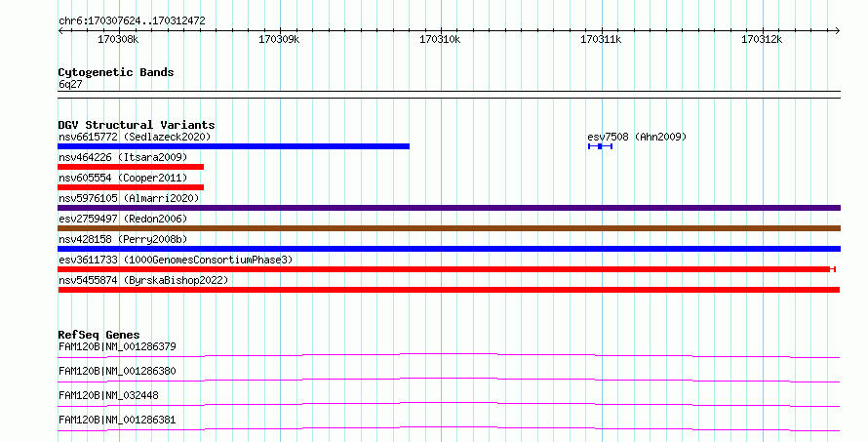Click the 170308k ruler tick label
This screenshot has width=868, height=442.
(118, 39)
